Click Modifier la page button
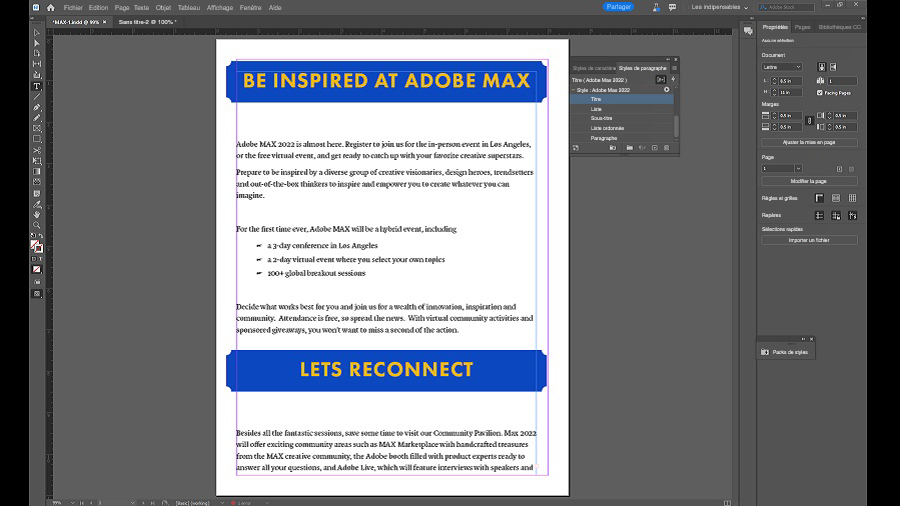The image size is (900, 506). click(x=809, y=181)
